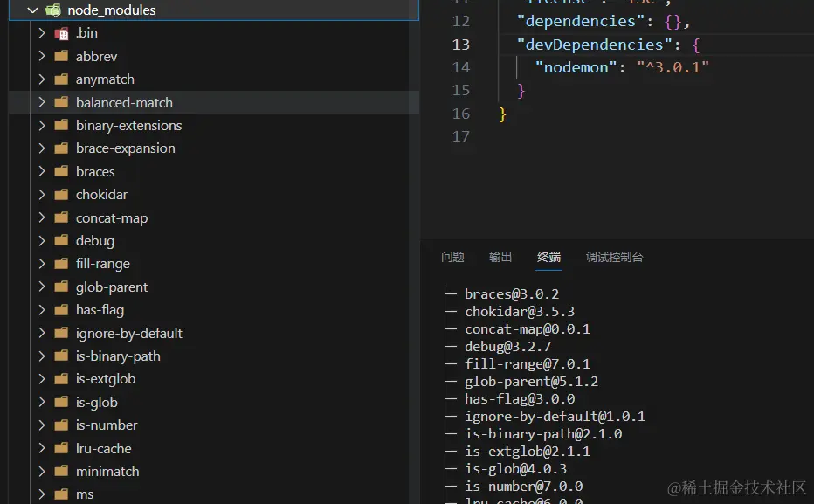Click the nodemon dependency line in editor
The image size is (814, 504).
tap(622, 67)
